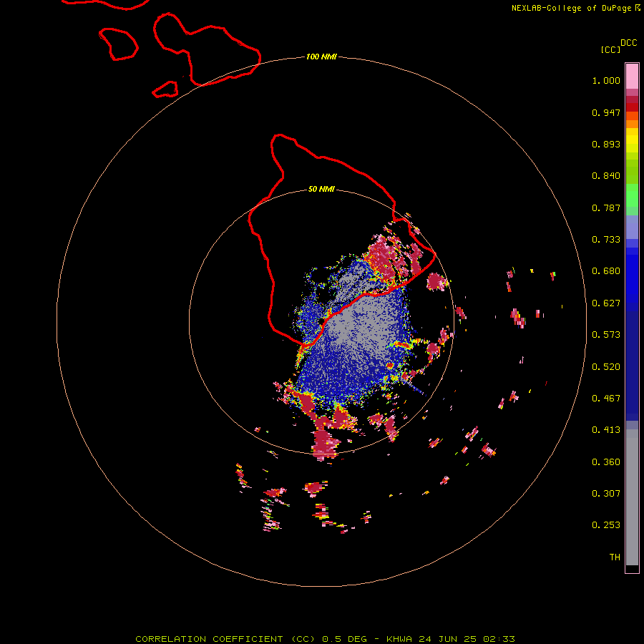This screenshot has width=644, height=644.
Task: Click the 50 NMI range ring label
Action: click(321, 189)
